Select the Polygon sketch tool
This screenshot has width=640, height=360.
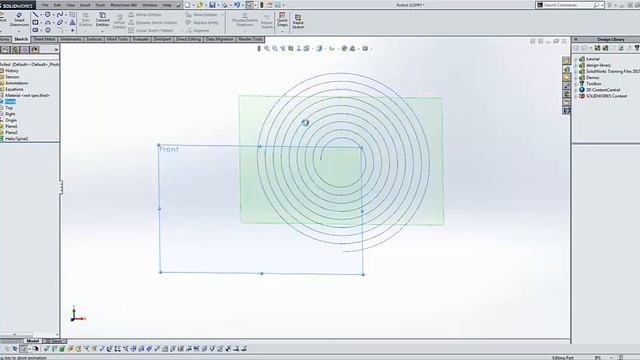pyautogui.click(x=48, y=30)
